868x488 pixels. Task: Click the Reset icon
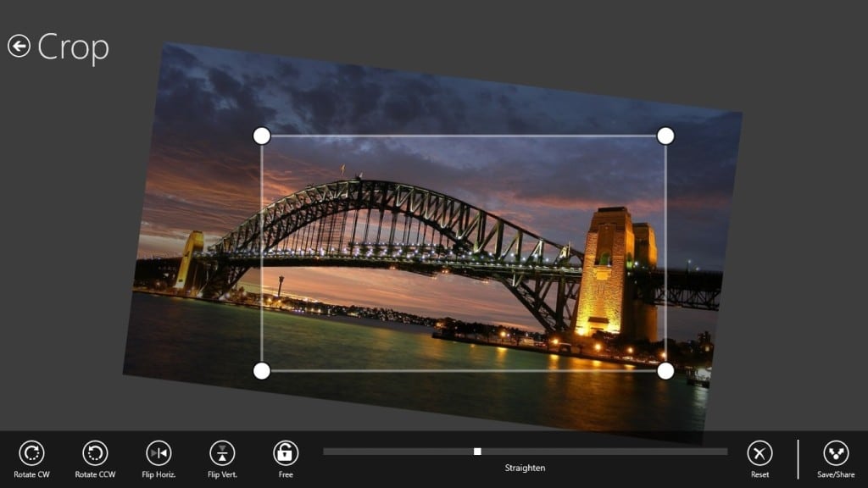[x=759, y=453]
